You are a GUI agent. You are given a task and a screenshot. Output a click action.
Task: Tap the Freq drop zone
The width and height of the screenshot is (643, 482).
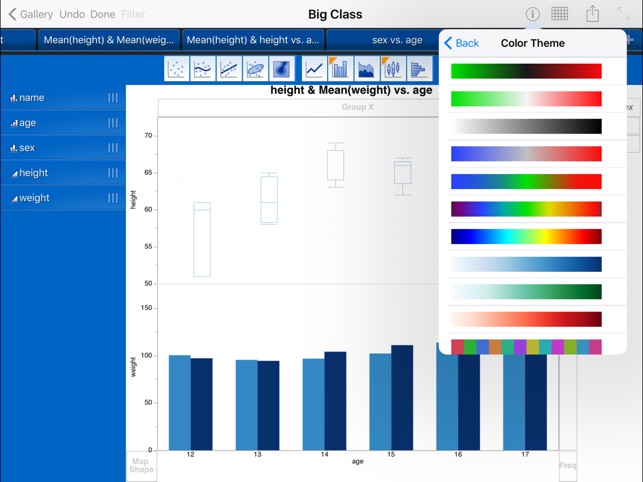coord(568,466)
